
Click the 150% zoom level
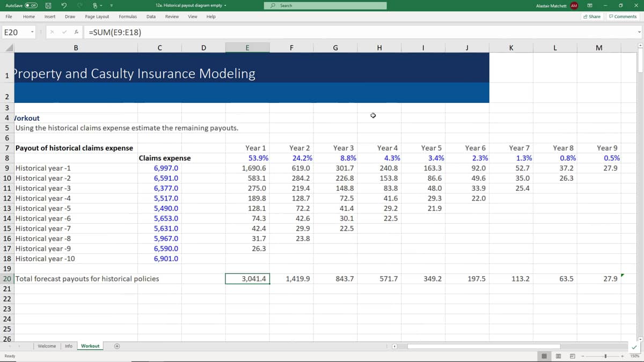tap(636, 356)
